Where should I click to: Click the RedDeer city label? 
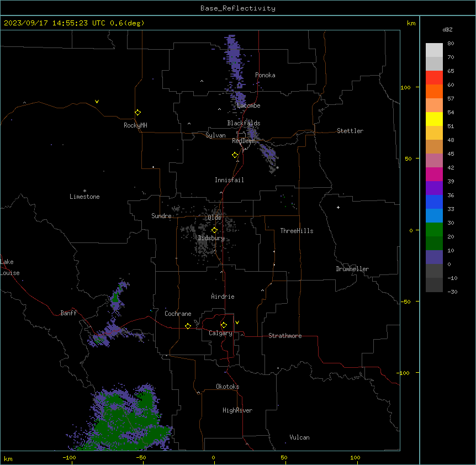244,141
